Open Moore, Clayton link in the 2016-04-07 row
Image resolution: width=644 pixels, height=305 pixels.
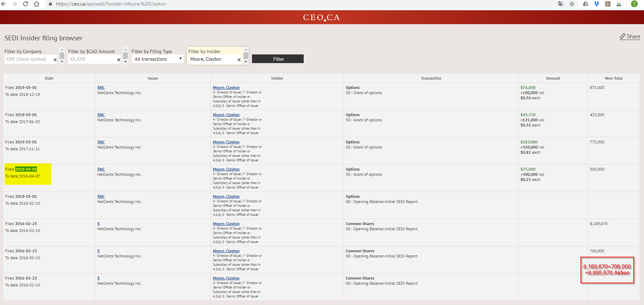226,169
